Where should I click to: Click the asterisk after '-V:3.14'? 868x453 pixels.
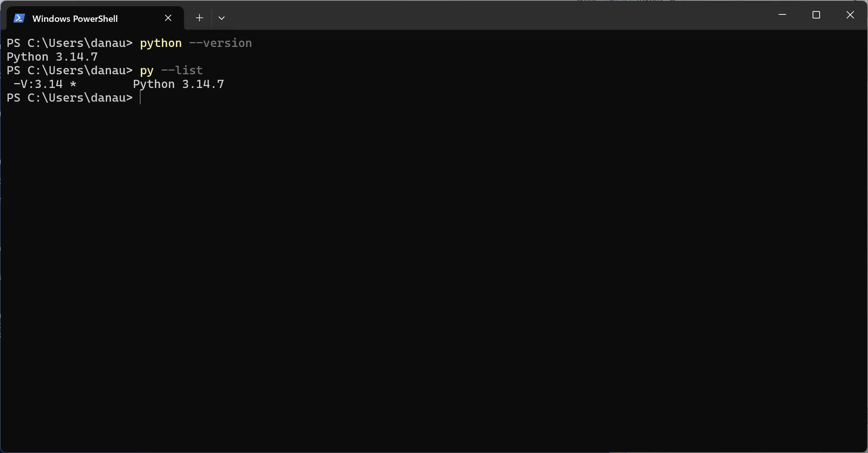click(x=73, y=84)
